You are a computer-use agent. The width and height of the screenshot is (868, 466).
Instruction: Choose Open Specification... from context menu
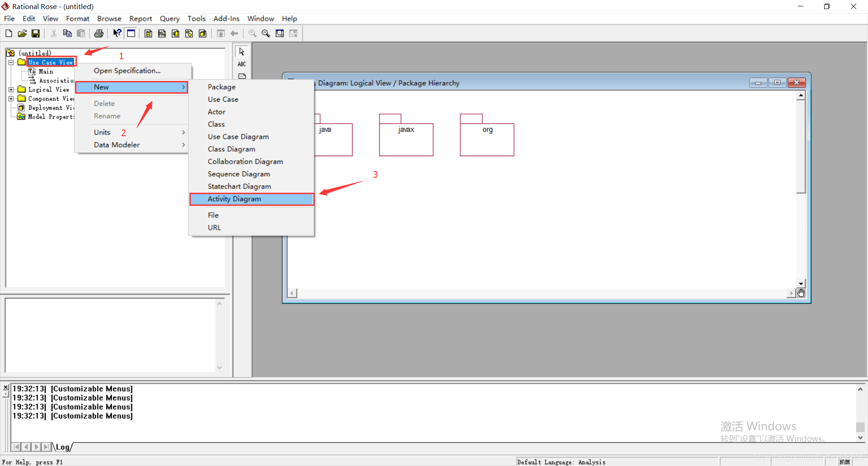(x=131, y=71)
